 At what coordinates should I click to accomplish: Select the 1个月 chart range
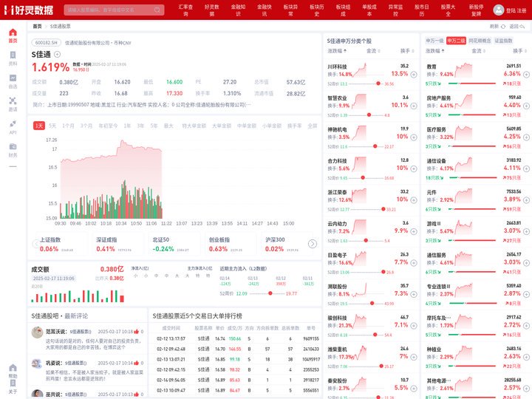pyautogui.click(x=68, y=126)
